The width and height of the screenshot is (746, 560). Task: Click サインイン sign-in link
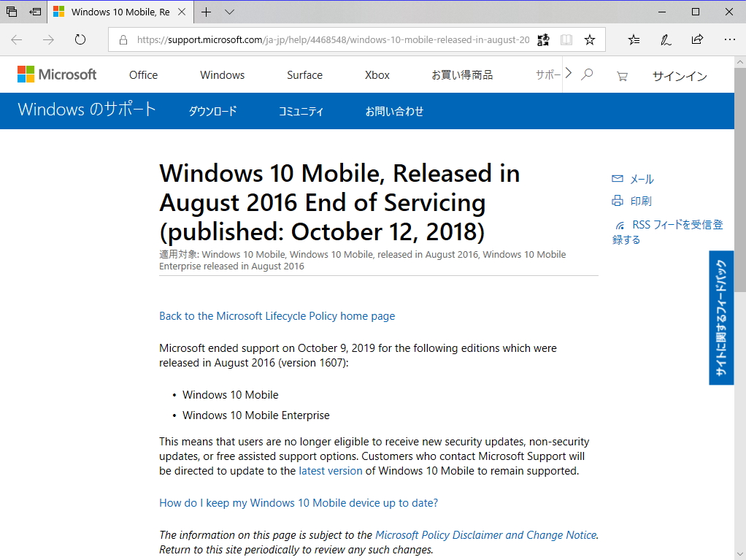pyautogui.click(x=680, y=76)
